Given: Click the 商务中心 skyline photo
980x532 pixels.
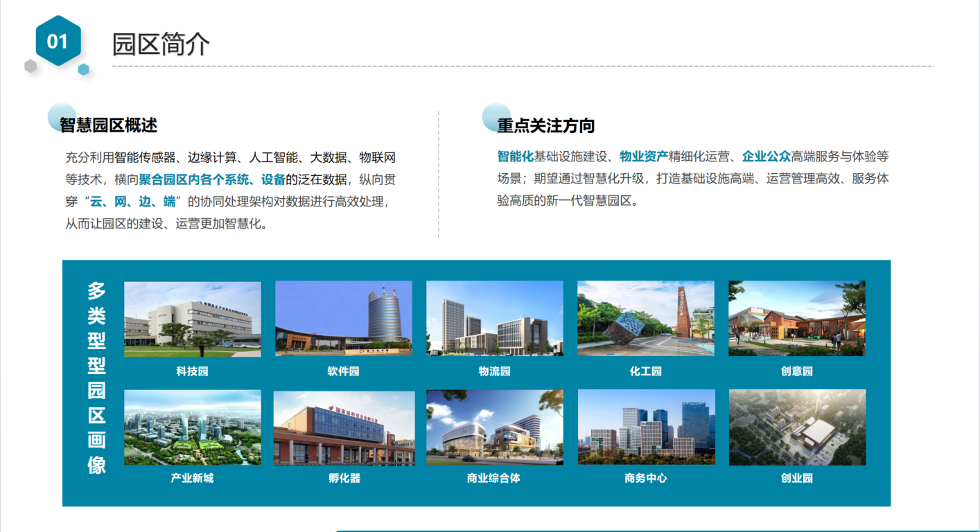Looking at the screenshot, I should [x=646, y=426].
